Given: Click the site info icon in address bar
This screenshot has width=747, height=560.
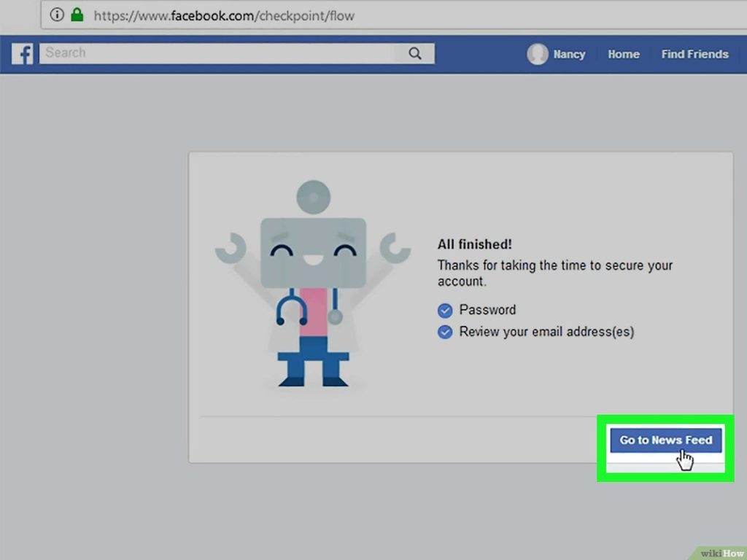Looking at the screenshot, I should pos(57,15).
